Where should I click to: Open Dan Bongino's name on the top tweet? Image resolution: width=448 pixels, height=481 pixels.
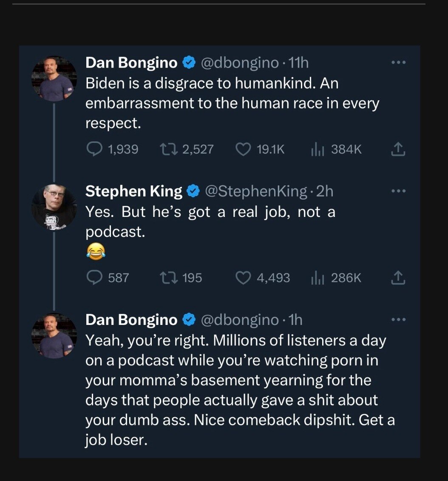tap(131, 63)
